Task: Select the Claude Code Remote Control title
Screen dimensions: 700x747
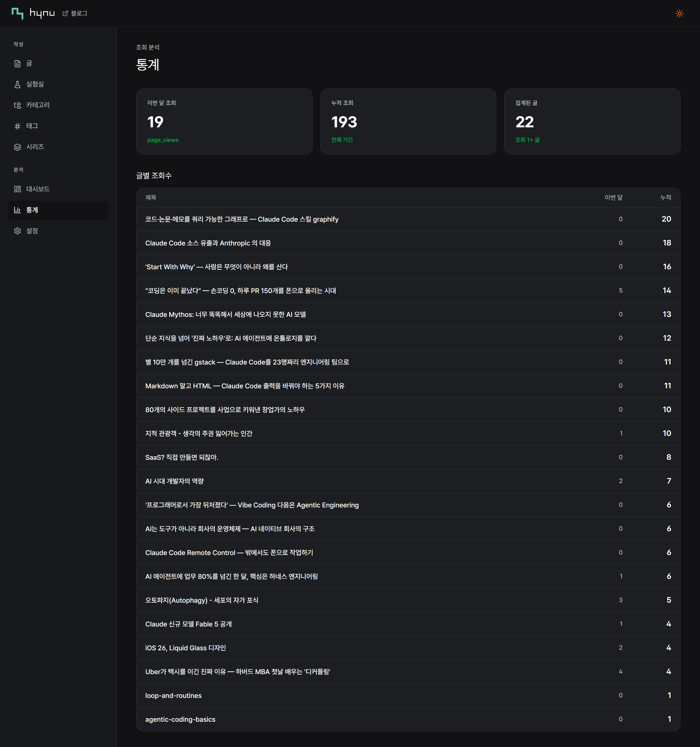Action: (229, 552)
